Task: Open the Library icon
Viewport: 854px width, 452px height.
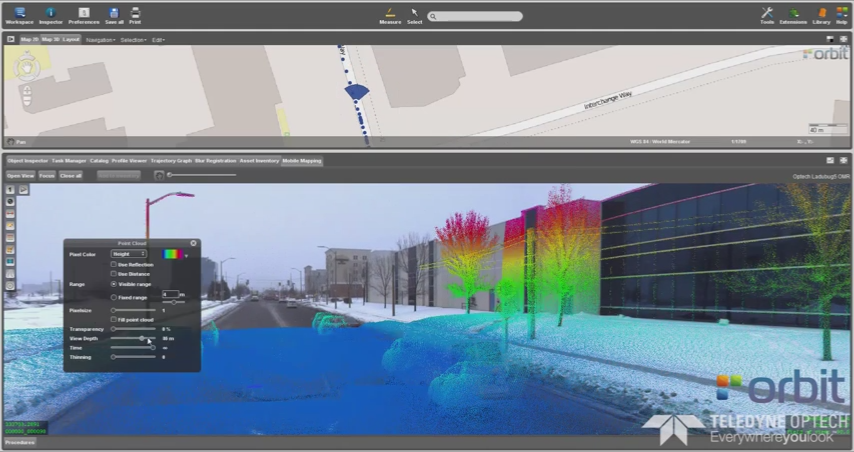Action: [821, 13]
